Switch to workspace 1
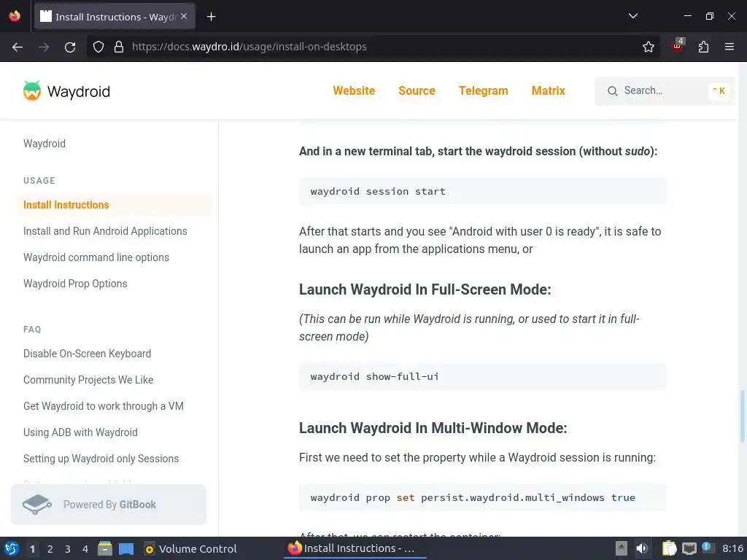This screenshot has width=747, height=560. point(32,549)
